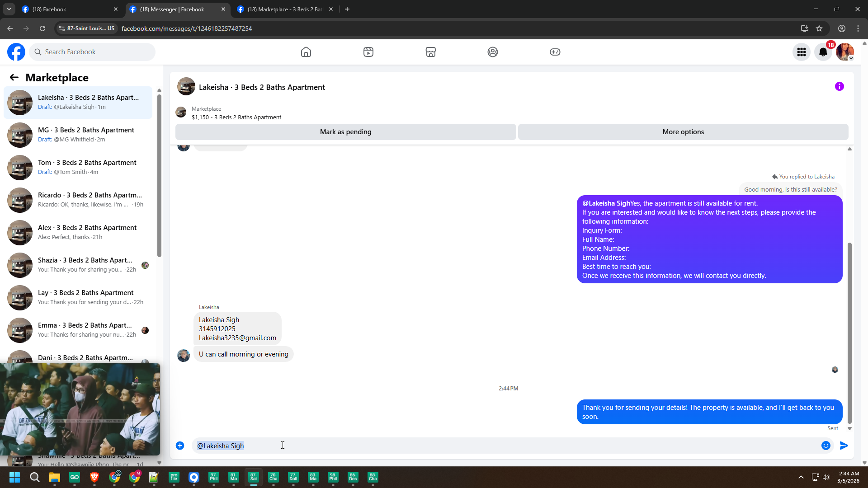Click Lakeisha's avatar next to her message
The image size is (868, 488).
tap(184, 356)
